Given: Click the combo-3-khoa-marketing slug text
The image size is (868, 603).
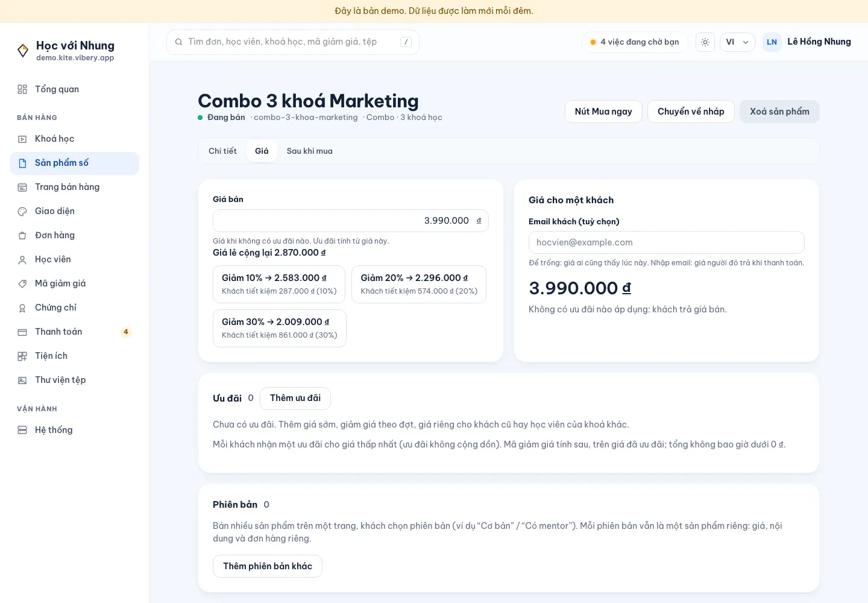Looking at the screenshot, I should click(306, 117).
